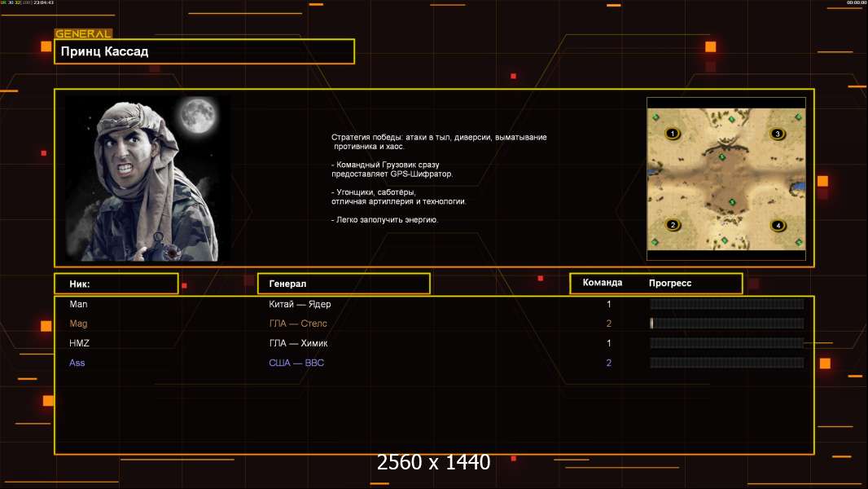868x489 pixels.
Task: Click the yellow GENERAL label tag
Action: [83, 34]
